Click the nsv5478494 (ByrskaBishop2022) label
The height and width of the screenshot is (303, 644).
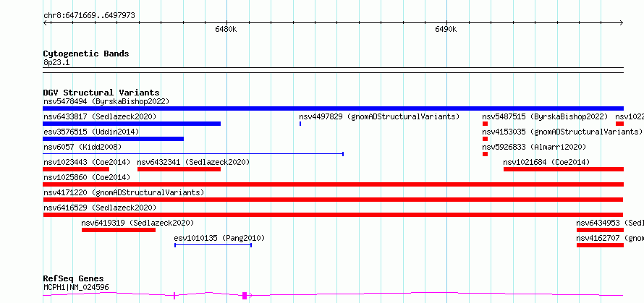[106, 101]
